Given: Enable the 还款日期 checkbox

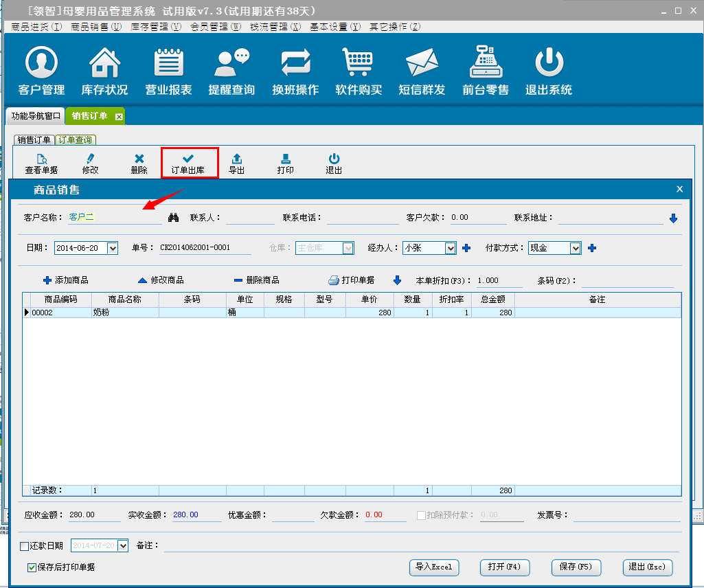Looking at the screenshot, I should (x=25, y=546).
